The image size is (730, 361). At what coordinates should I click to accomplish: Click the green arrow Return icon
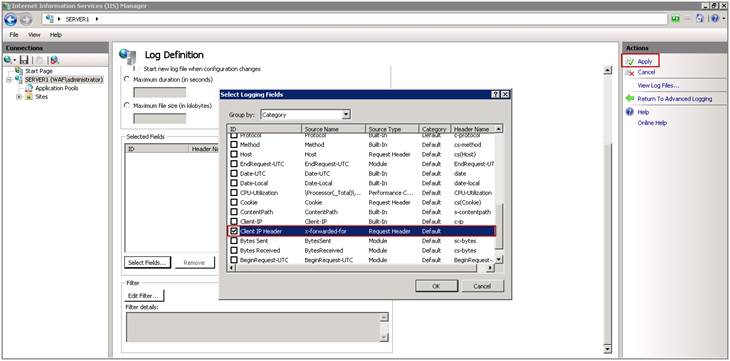pos(630,99)
